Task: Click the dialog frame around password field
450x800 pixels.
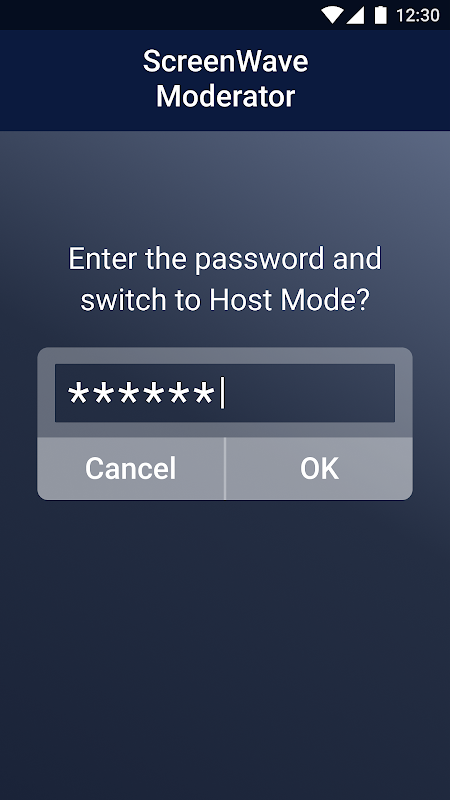Action: tap(46, 393)
